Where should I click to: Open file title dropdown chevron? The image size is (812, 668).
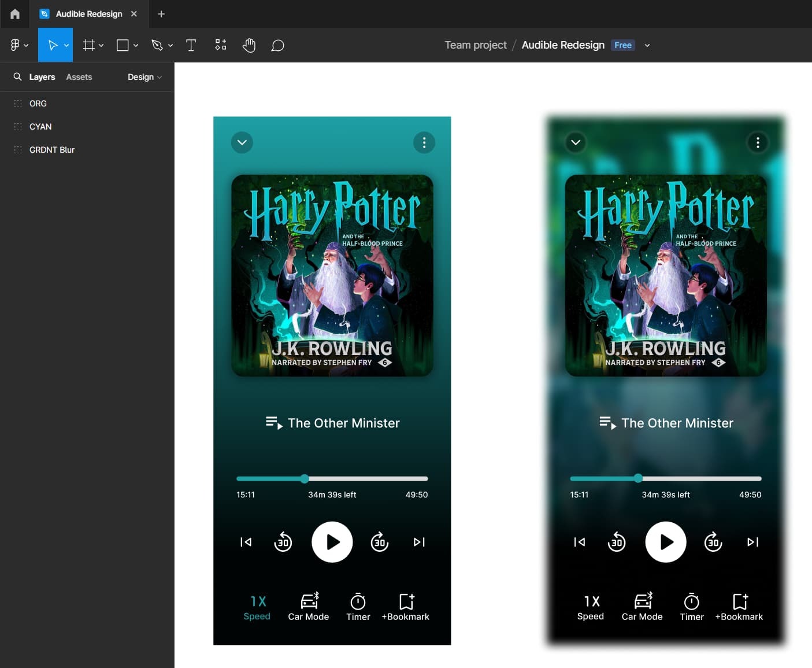pyautogui.click(x=647, y=45)
